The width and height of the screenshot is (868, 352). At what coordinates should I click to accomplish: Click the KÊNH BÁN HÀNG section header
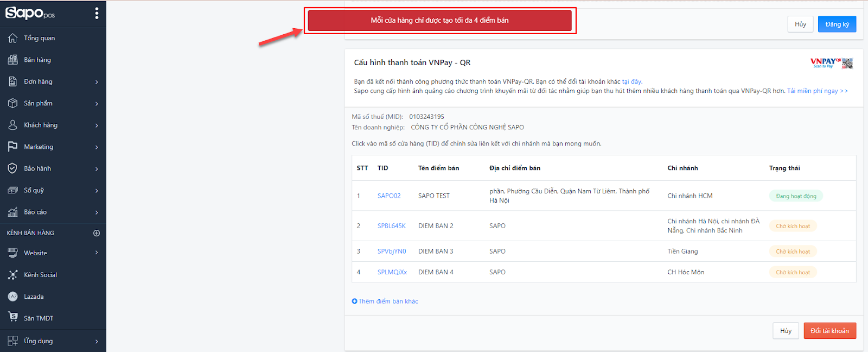click(x=30, y=233)
